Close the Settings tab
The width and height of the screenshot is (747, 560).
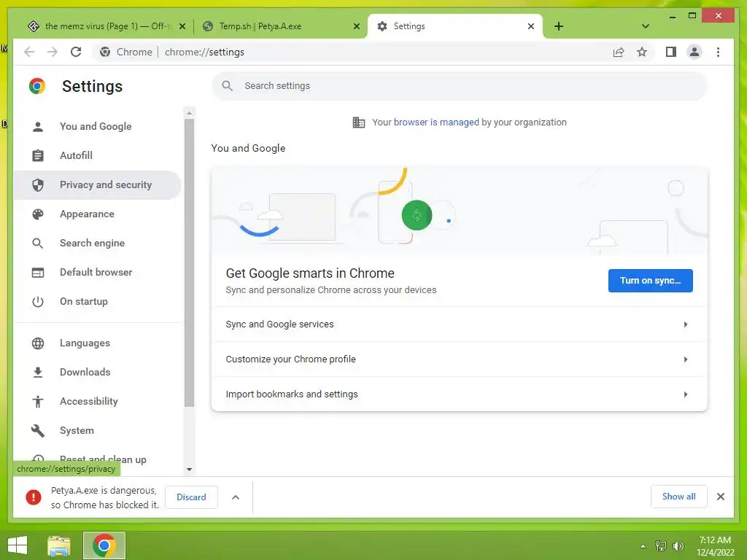point(531,26)
